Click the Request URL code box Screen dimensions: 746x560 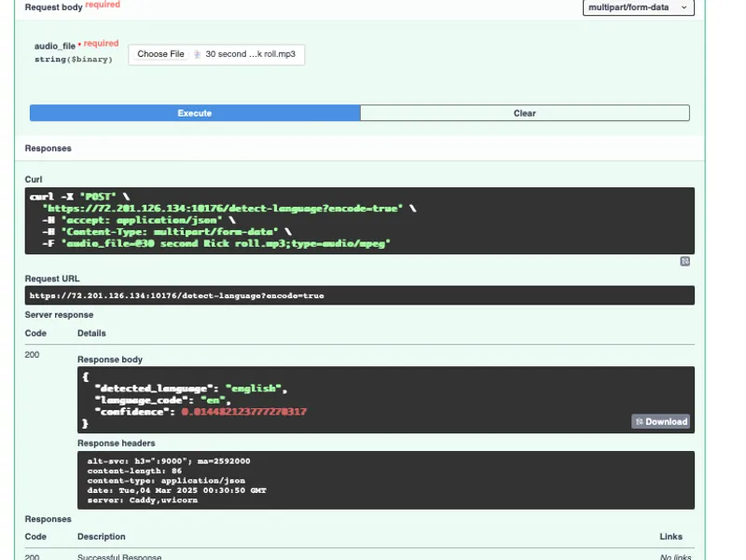point(359,295)
